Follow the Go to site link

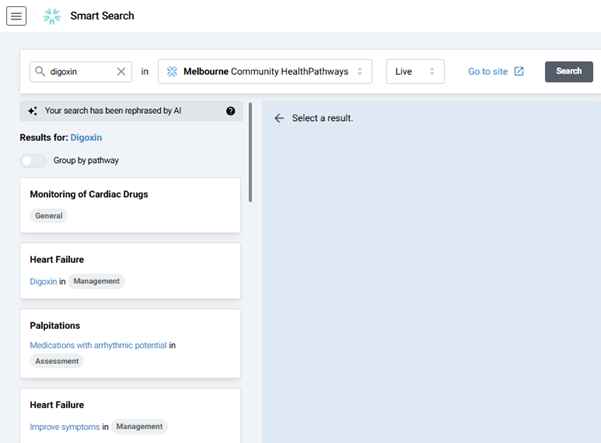pos(488,71)
